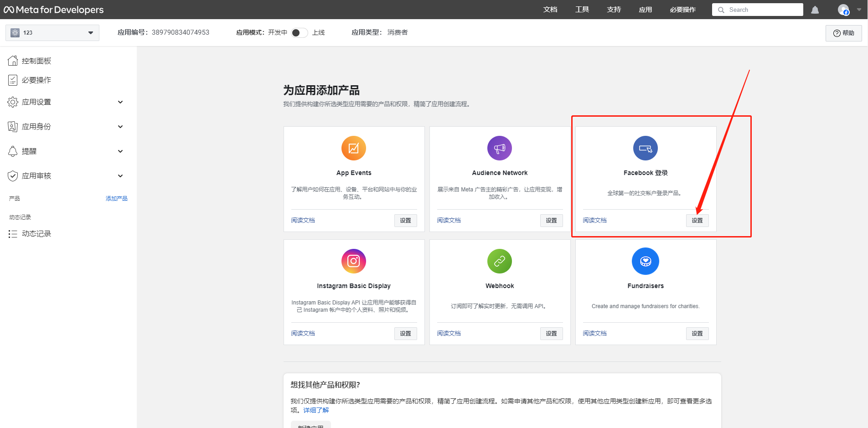This screenshot has height=428, width=868.
Task: Click the 必要操作 checklist icon in sidebar
Action: tap(13, 80)
